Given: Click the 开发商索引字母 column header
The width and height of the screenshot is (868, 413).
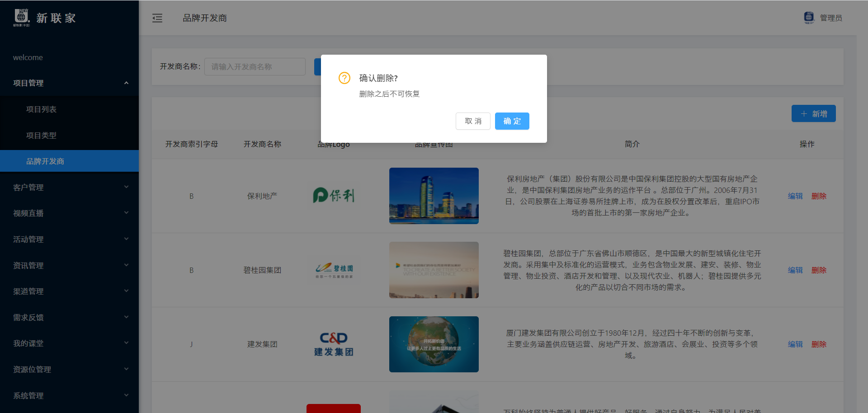Looking at the screenshot, I should (192, 144).
